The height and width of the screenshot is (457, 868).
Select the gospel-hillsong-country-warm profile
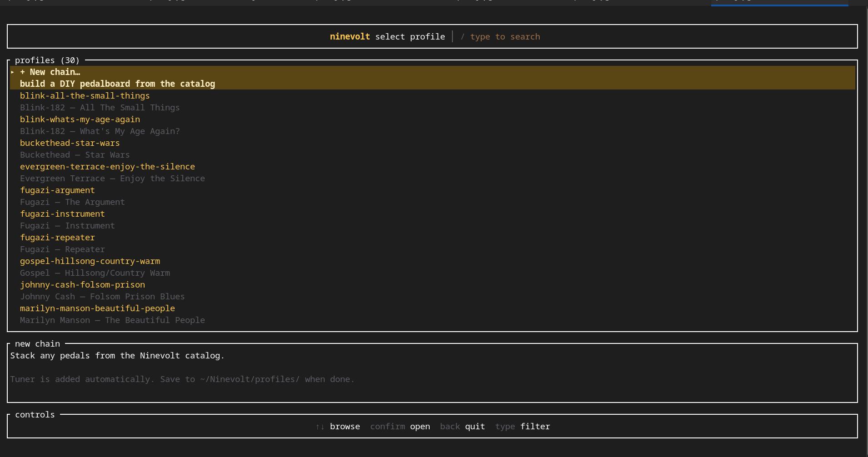tap(90, 261)
